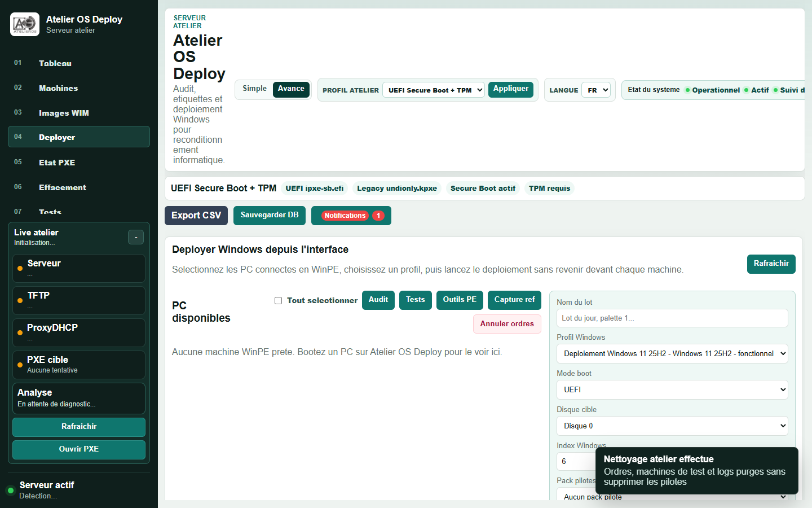Click the Nettoyage atelier effectue notification
This screenshot has height=508, width=812.
pos(697,471)
